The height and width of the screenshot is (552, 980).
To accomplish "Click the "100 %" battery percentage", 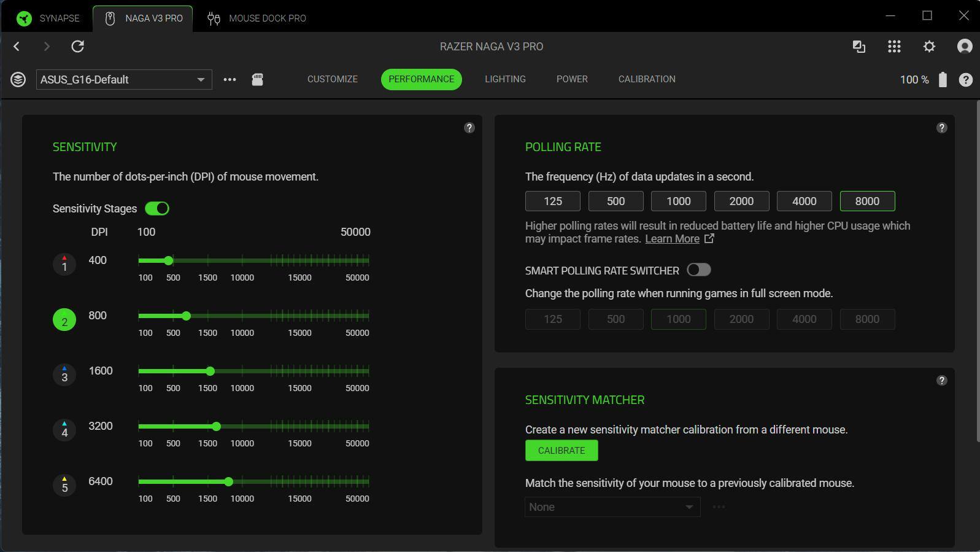I will [914, 80].
